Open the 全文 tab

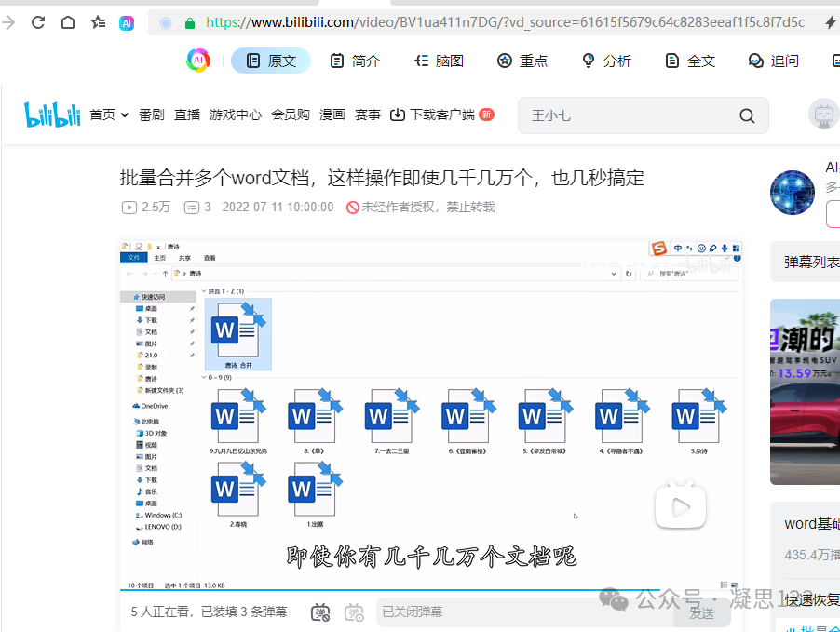(x=689, y=59)
